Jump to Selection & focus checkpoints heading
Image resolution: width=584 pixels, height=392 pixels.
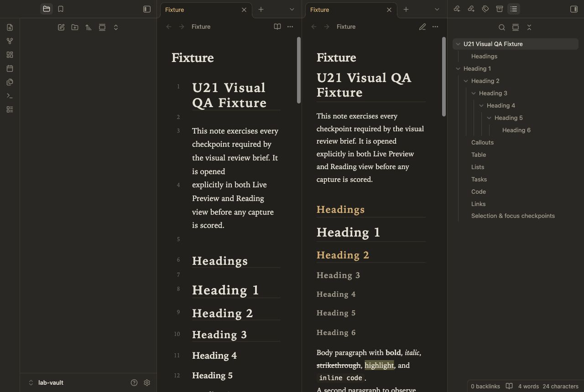513,216
